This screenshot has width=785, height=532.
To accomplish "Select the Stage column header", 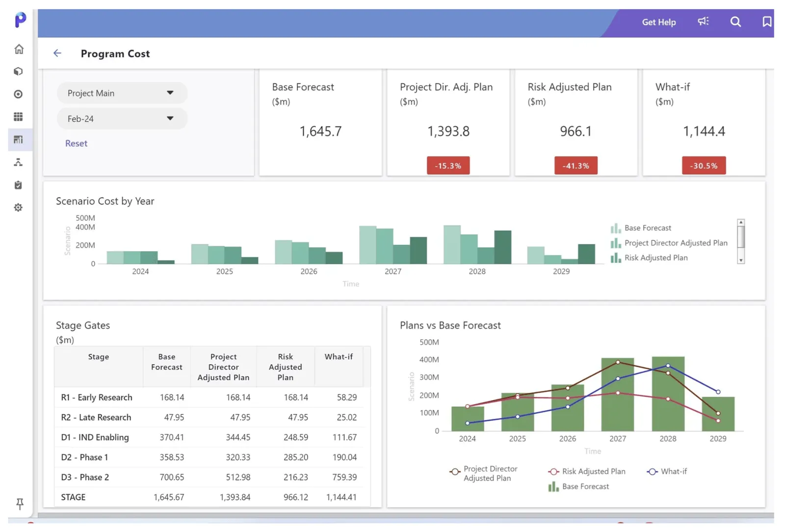I will point(99,367).
